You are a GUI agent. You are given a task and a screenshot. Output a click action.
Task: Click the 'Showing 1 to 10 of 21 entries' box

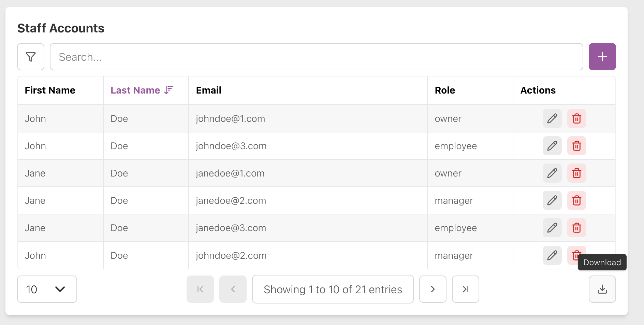[333, 289]
